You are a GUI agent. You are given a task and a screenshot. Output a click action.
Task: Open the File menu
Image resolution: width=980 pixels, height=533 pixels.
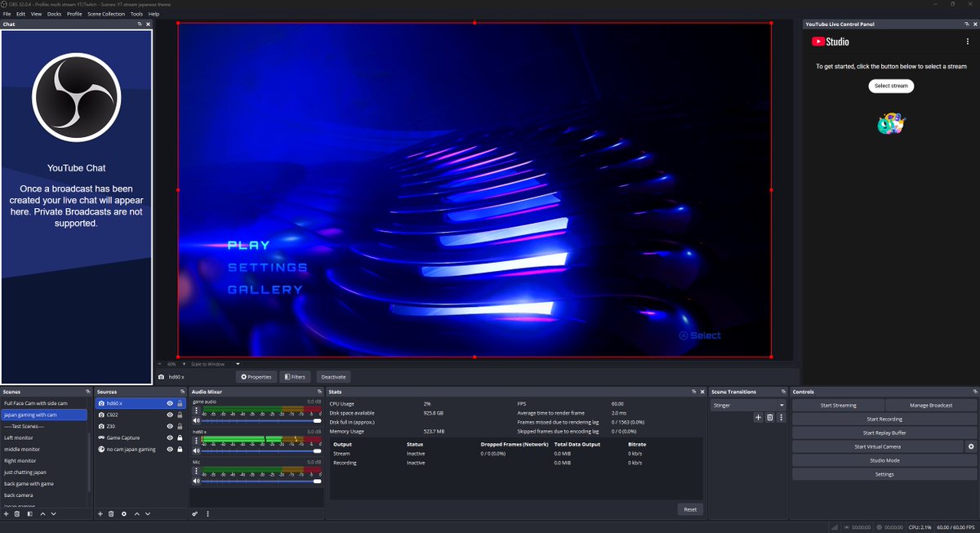click(x=7, y=14)
